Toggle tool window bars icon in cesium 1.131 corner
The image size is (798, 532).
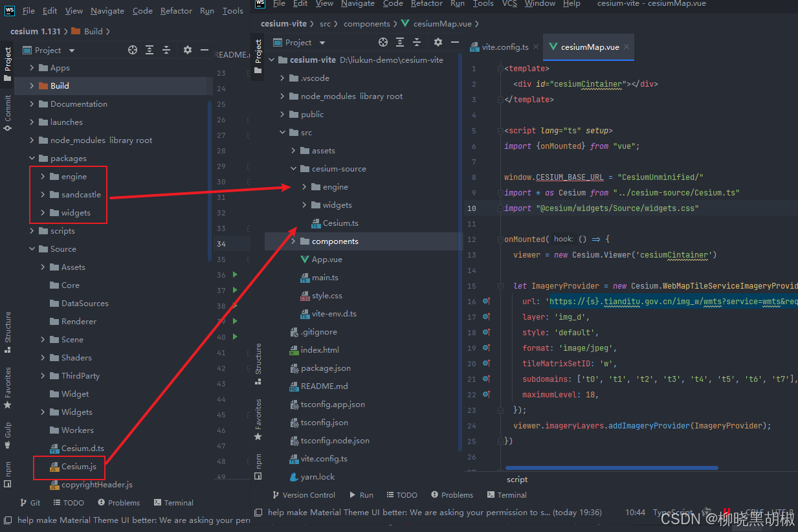(x=8, y=520)
